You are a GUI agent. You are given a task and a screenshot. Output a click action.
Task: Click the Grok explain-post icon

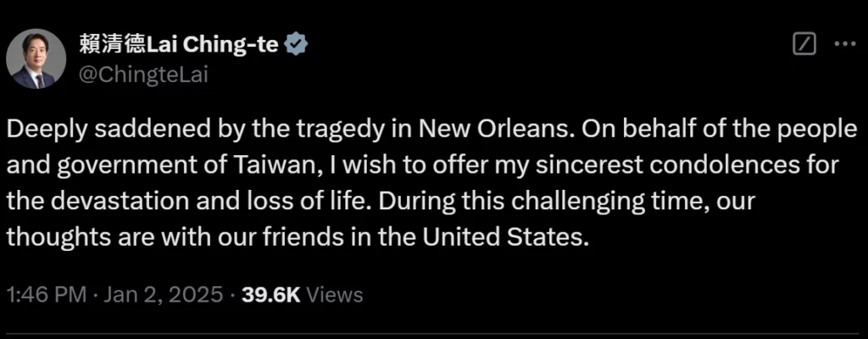coord(803,44)
